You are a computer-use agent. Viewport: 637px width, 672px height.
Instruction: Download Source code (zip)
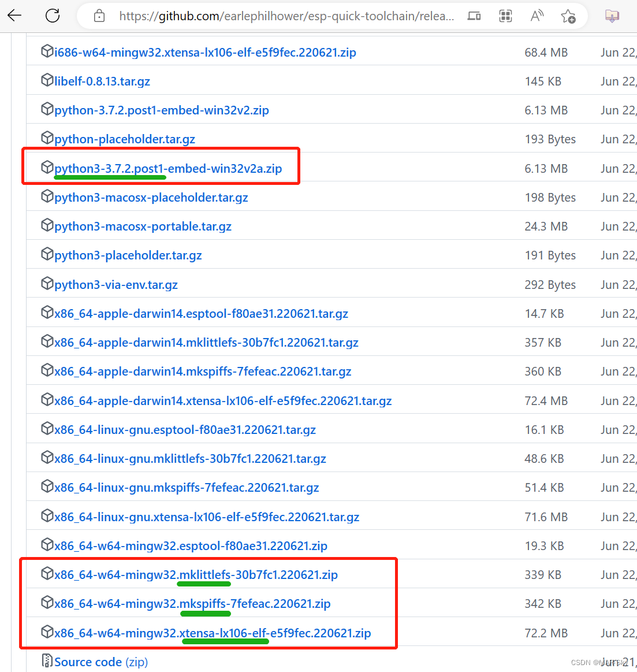click(101, 662)
